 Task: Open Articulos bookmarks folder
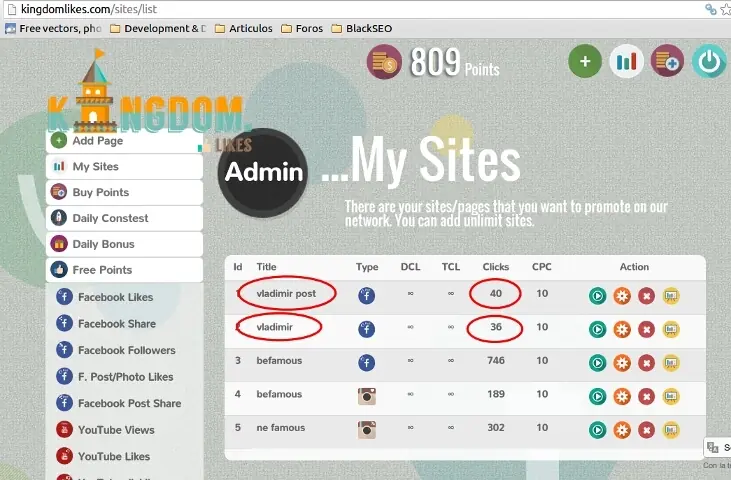(243, 28)
